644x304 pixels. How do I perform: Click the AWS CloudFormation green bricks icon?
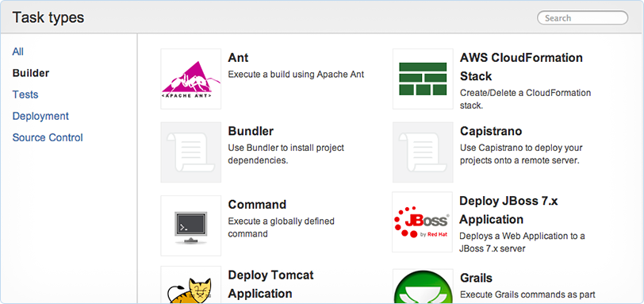click(423, 79)
